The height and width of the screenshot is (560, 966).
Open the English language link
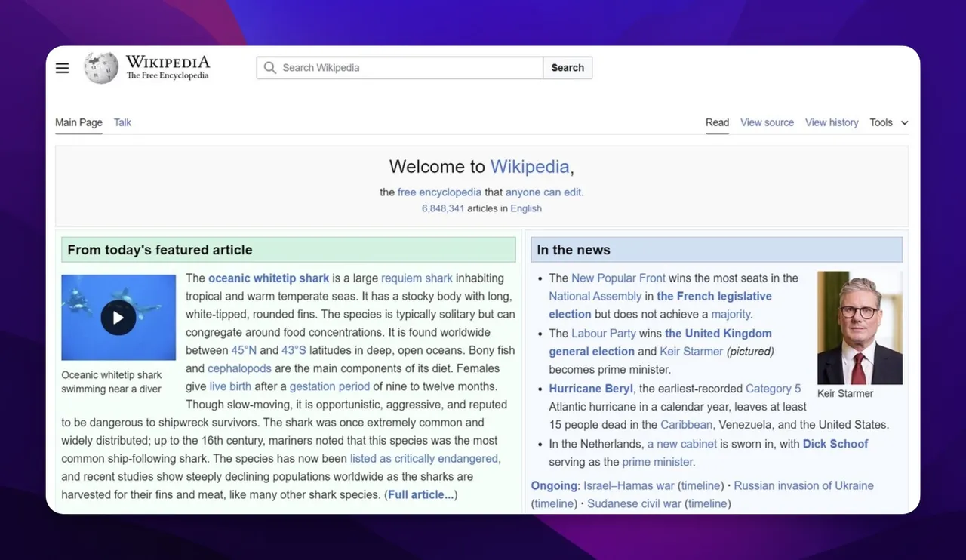526,208
